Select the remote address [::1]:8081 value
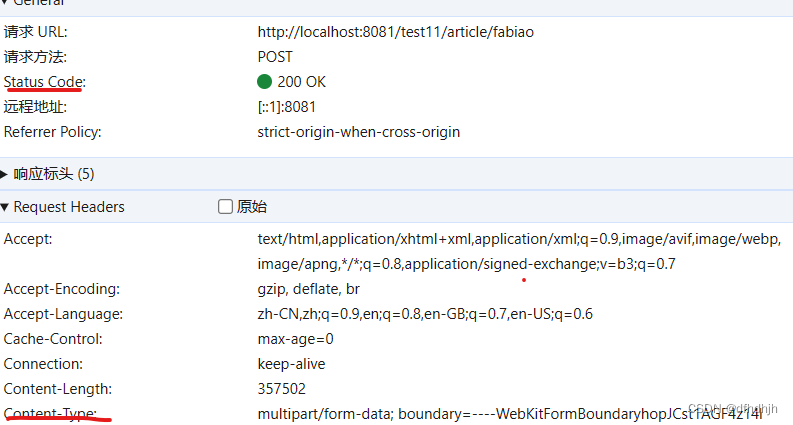 287,107
